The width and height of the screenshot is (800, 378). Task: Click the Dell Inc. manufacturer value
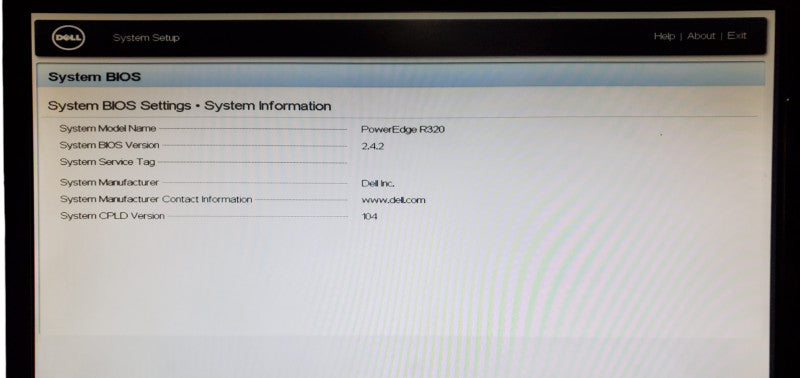[x=378, y=184]
